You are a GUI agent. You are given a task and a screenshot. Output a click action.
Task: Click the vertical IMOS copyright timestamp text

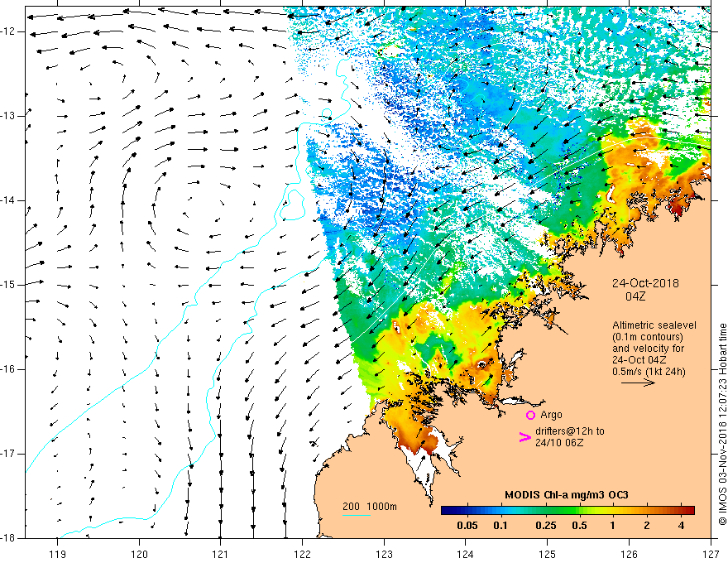coord(722,425)
